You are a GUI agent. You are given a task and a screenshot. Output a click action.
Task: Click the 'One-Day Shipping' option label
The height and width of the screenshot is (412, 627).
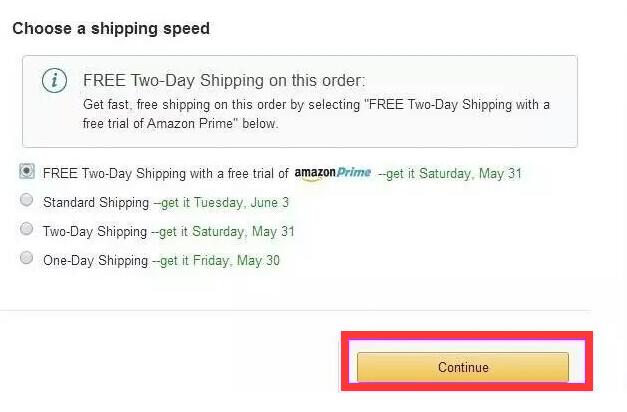click(x=95, y=260)
